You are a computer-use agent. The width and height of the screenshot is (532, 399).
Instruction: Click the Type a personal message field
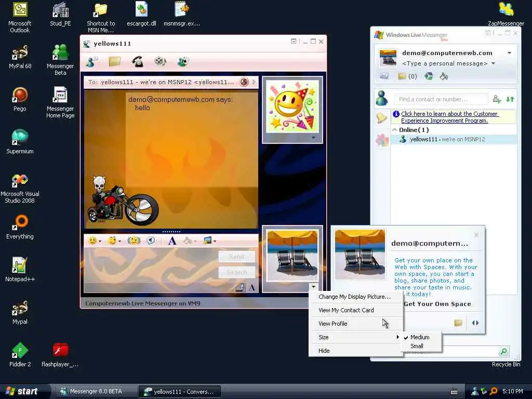pyautogui.click(x=445, y=63)
